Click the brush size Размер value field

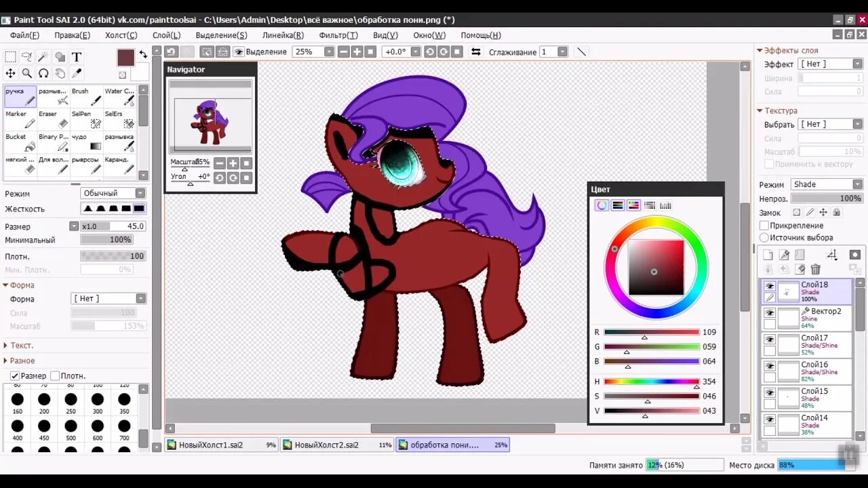113,226
